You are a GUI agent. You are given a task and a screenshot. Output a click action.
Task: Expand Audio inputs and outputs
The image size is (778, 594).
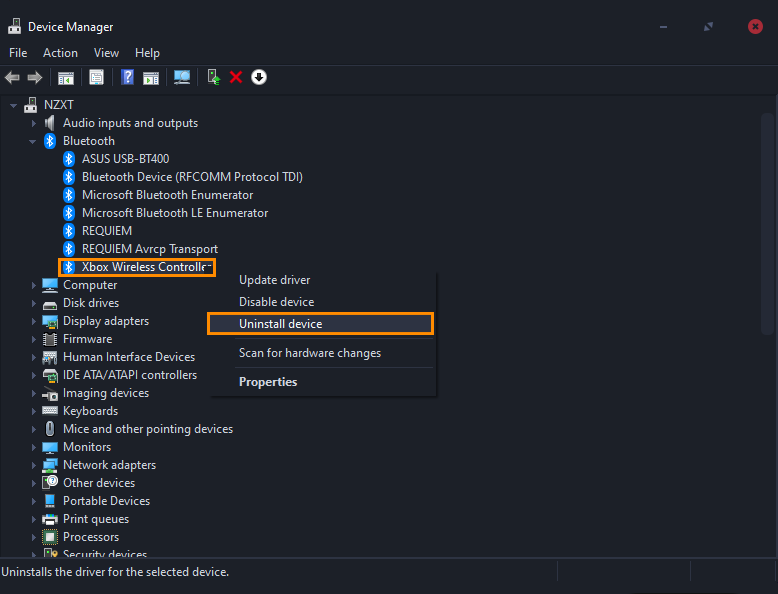34,123
